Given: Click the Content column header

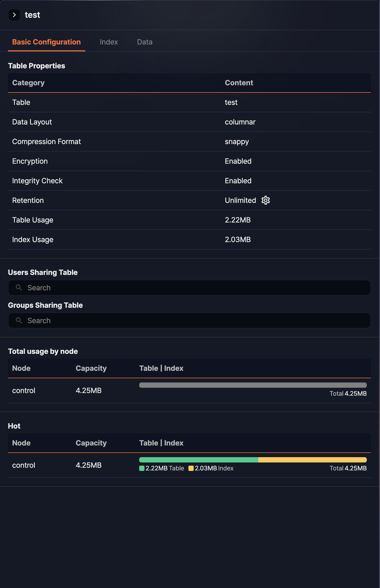Looking at the screenshot, I should (239, 83).
